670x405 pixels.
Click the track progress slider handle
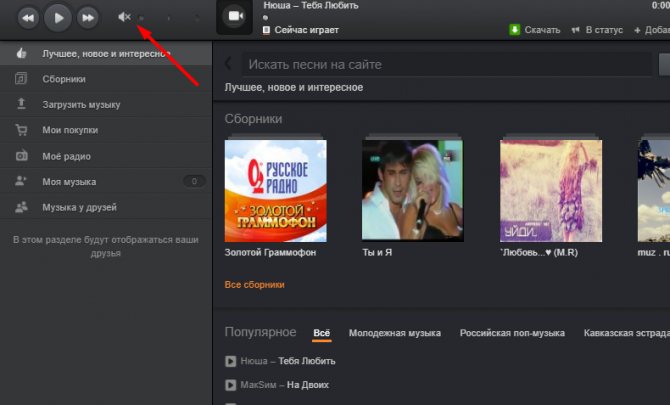(265, 18)
